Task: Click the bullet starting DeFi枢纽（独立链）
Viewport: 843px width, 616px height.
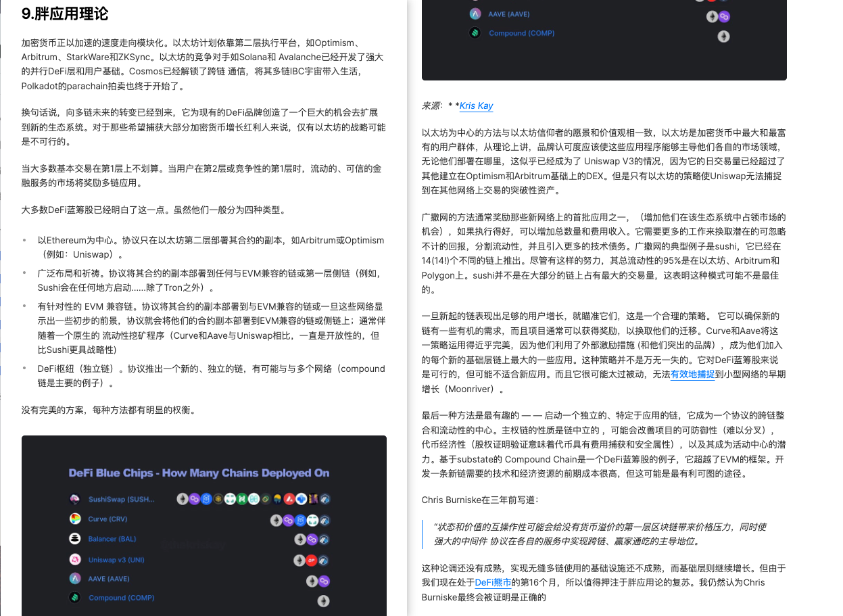Action: (x=211, y=376)
